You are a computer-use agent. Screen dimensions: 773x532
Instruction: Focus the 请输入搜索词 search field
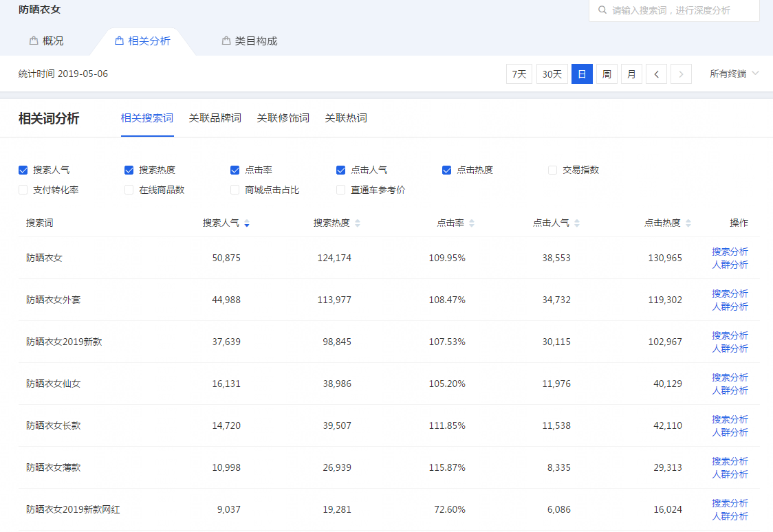(x=674, y=10)
